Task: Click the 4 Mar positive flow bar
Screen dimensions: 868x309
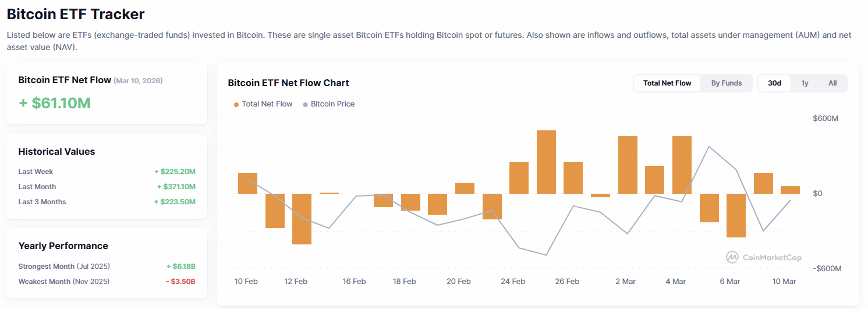Action: point(682,165)
